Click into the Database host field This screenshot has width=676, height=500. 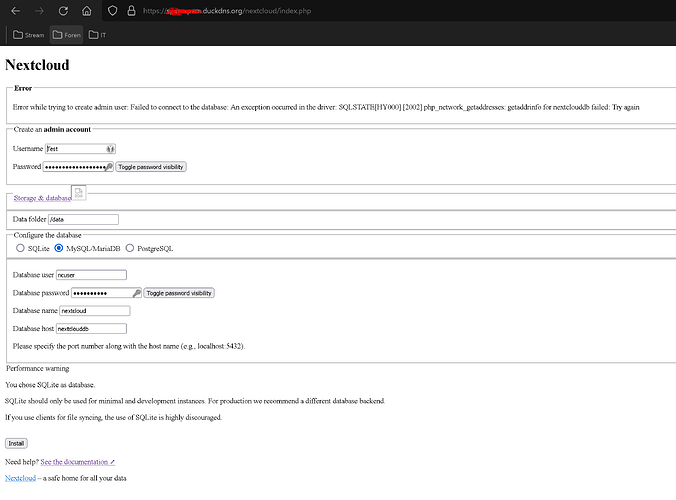pos(91,329)
